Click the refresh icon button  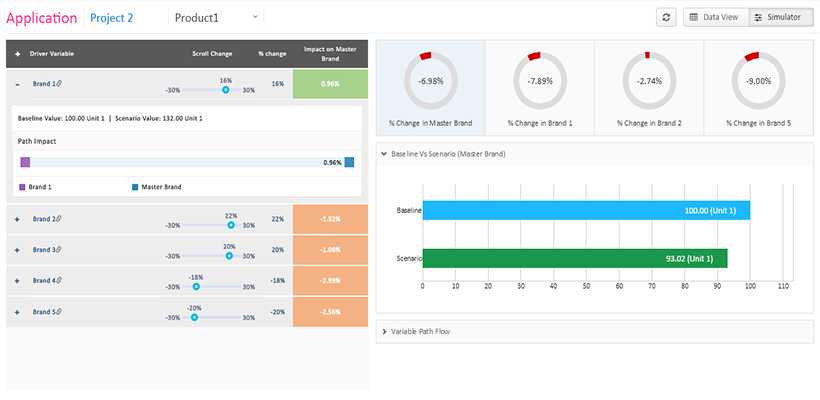click(666, 18)
